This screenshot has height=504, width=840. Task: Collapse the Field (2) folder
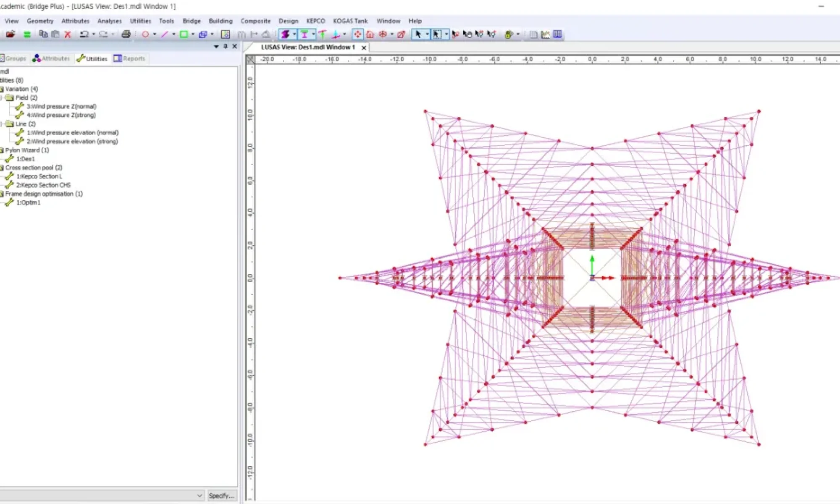(1, 98)
